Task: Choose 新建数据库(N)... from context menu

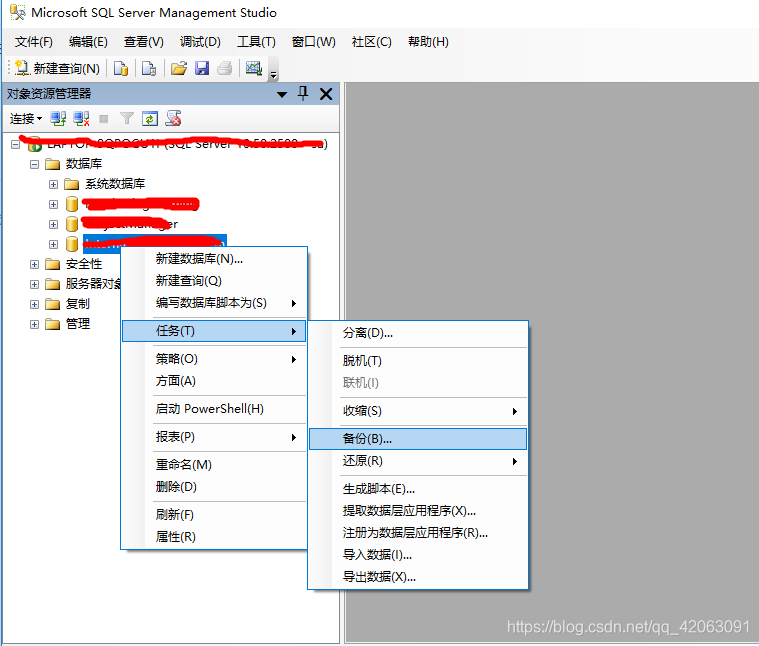Action: (x=214, y=259)
